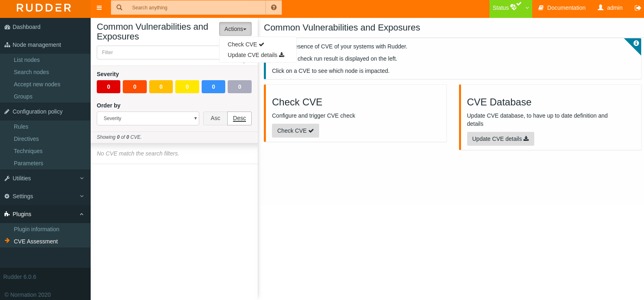644x300 pixels.
Task: Open the admin user menu
Action: tap(610, 8)
